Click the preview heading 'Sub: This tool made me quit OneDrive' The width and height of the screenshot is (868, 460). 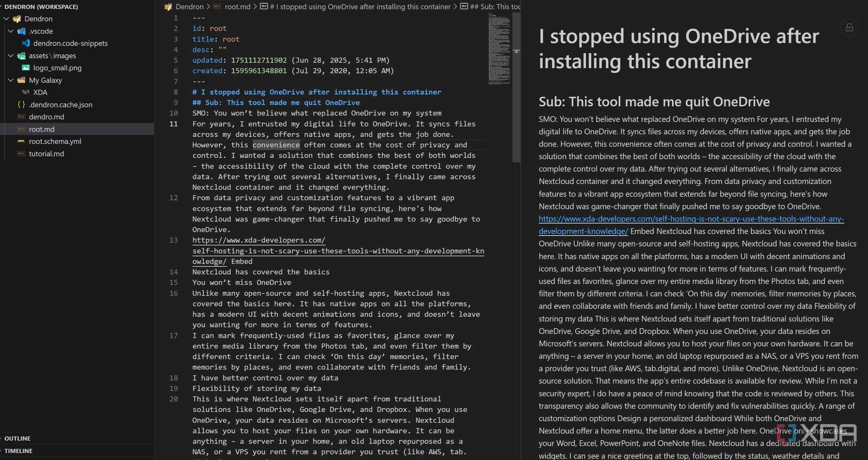[654, 102]
